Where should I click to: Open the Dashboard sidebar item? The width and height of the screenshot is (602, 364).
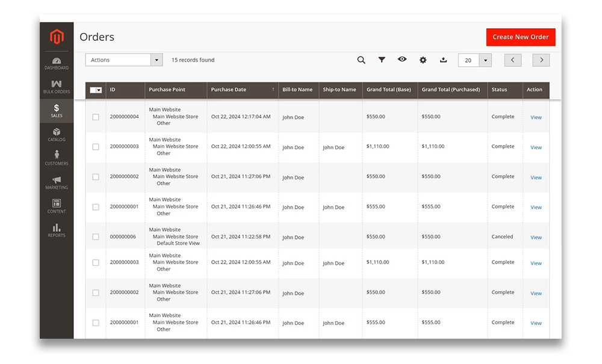click(57, 64)
